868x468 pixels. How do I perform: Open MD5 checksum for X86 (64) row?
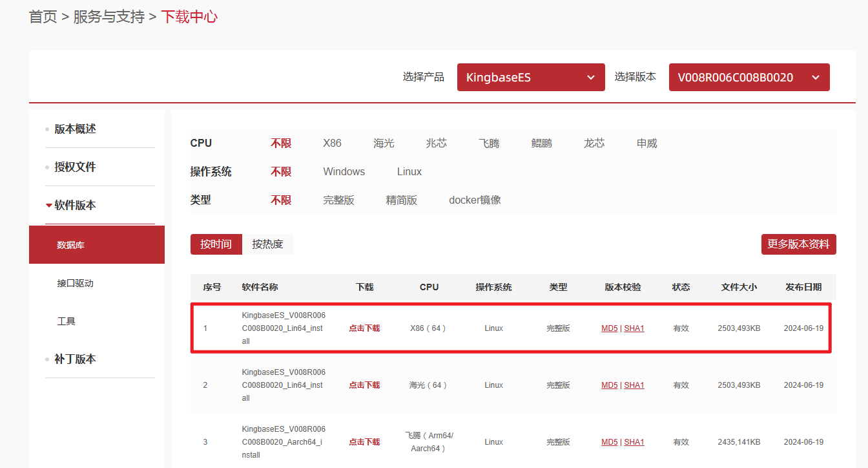[610, 328]
